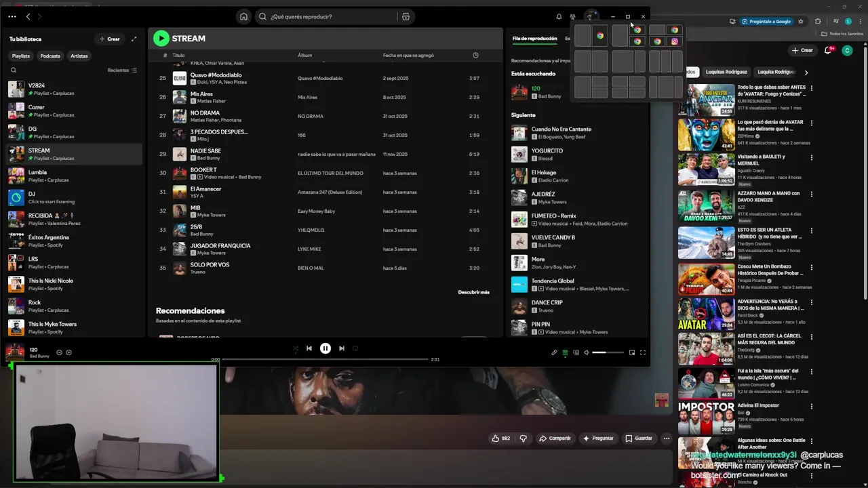This screenshot has height=488, width=868.
Task: Open Spotify profile avatar
Action: coord(592,16)
